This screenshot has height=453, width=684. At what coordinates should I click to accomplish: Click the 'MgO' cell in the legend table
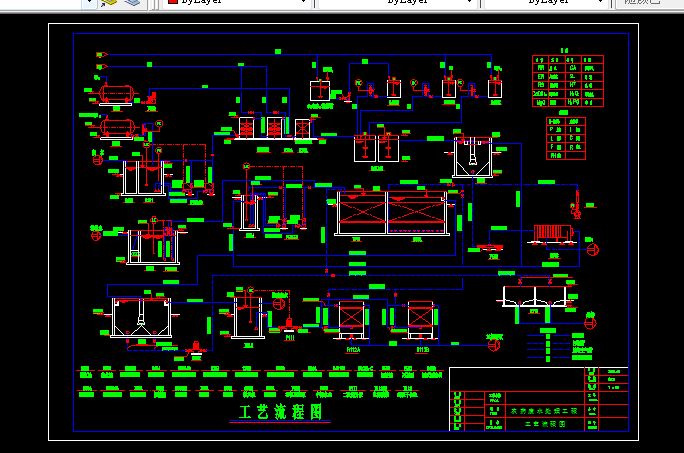541,103
